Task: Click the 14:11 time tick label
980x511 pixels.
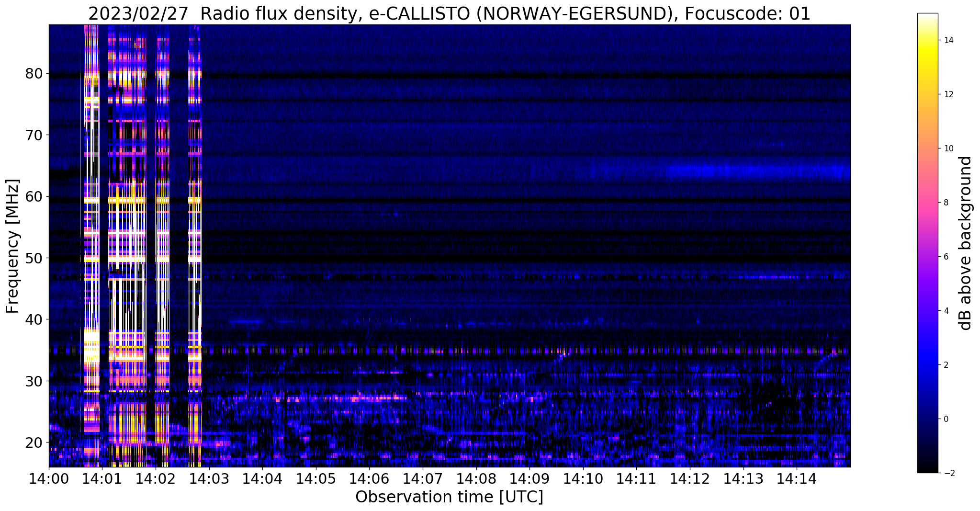Action: pyautogui.click(x=636, y=478)
